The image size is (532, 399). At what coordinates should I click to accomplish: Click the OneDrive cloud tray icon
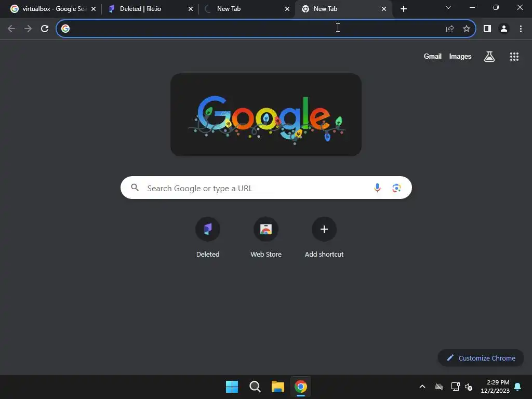(439, 387)
